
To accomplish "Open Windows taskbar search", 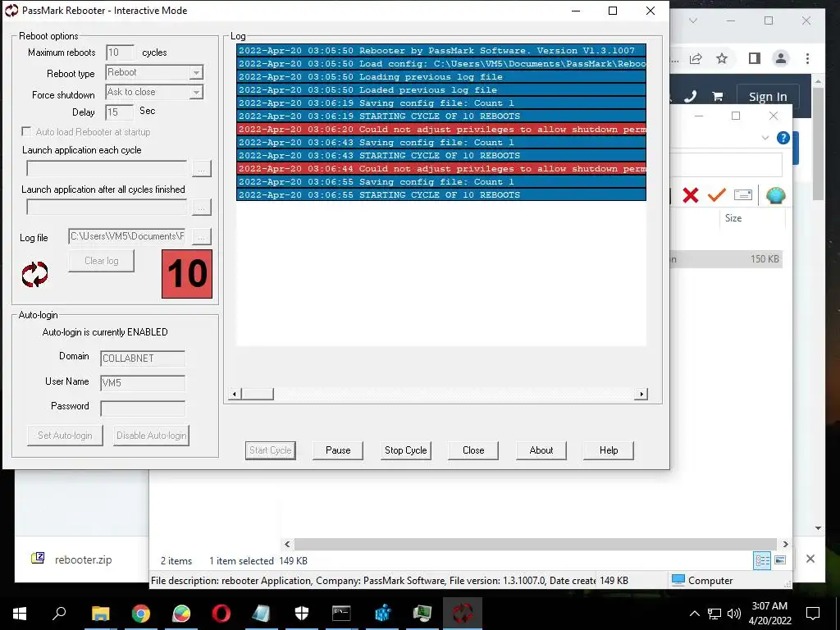I will [59, 614].
